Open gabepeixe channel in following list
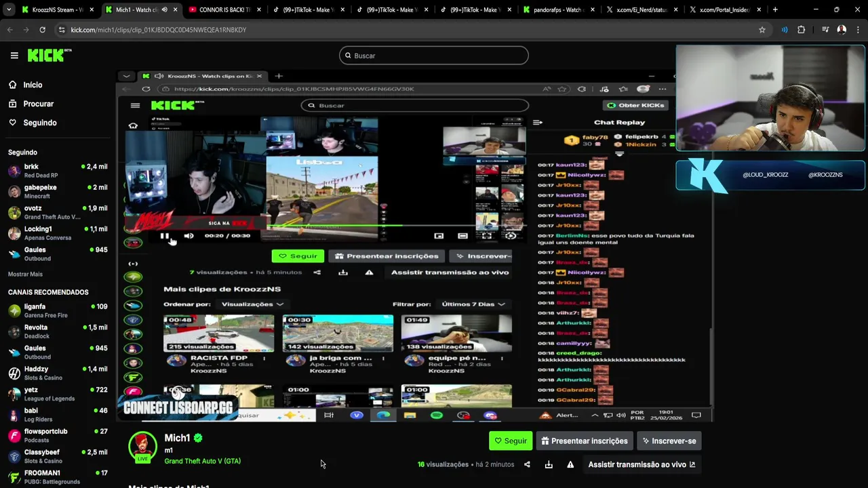Image resolution: width=868 pixels, height=488 pixels. pos(58,191)
